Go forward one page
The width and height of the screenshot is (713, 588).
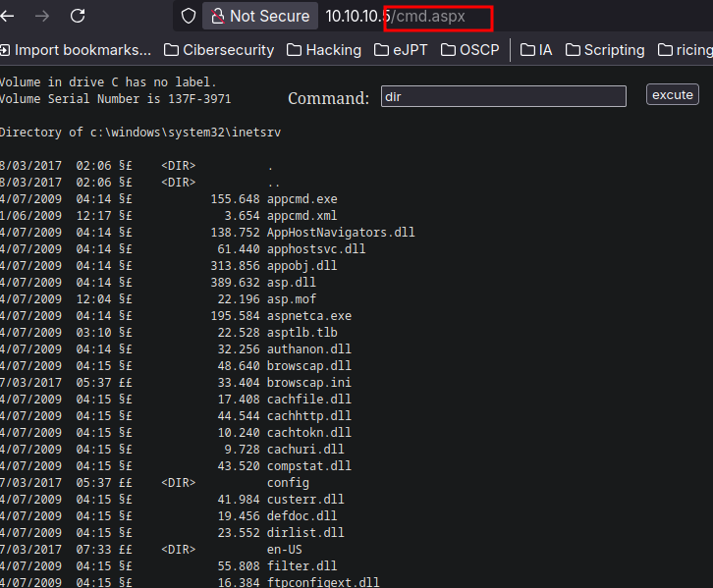[42, 17]
